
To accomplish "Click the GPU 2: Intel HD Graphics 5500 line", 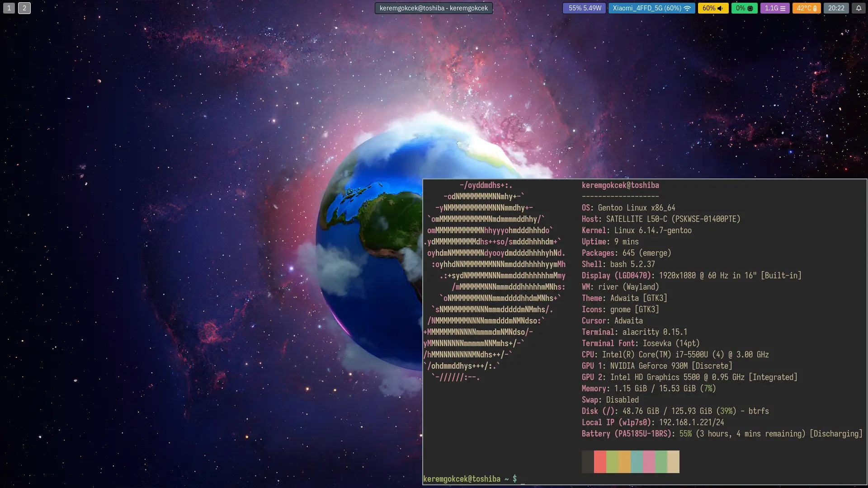I will [x=689, y=377].
